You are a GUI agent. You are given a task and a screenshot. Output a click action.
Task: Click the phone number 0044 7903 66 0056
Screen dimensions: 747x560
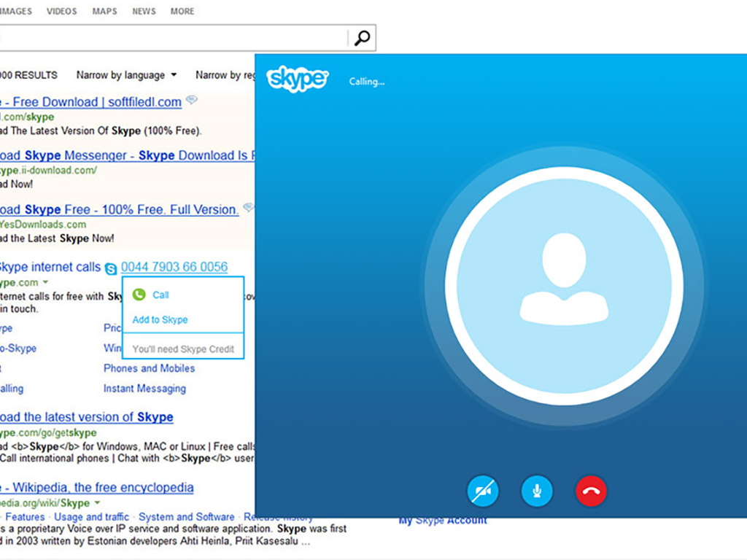pos(174,267)
